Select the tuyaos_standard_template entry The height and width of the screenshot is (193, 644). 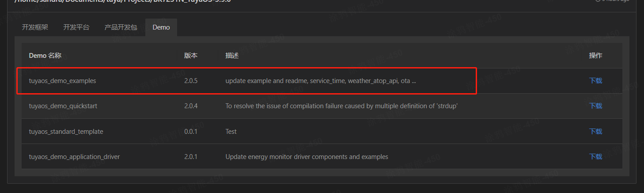pyautogui.click(x=66, y=132)
